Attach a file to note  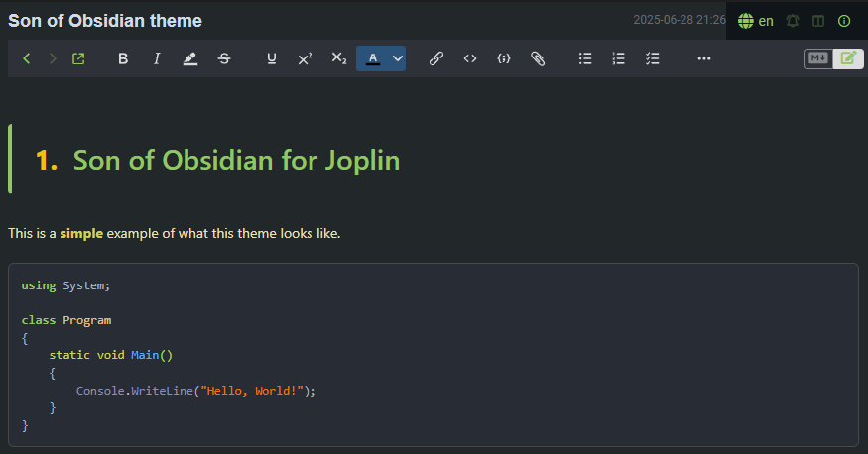click(538, 58)
